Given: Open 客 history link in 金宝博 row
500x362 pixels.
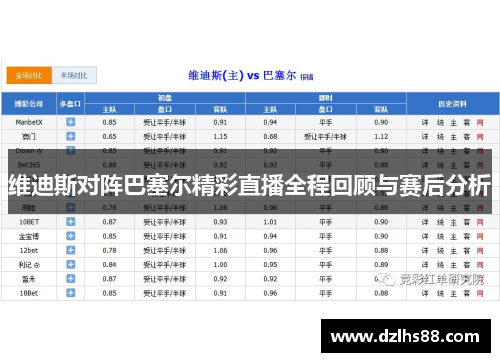Looking at the screenshot, I should [467, 236].
